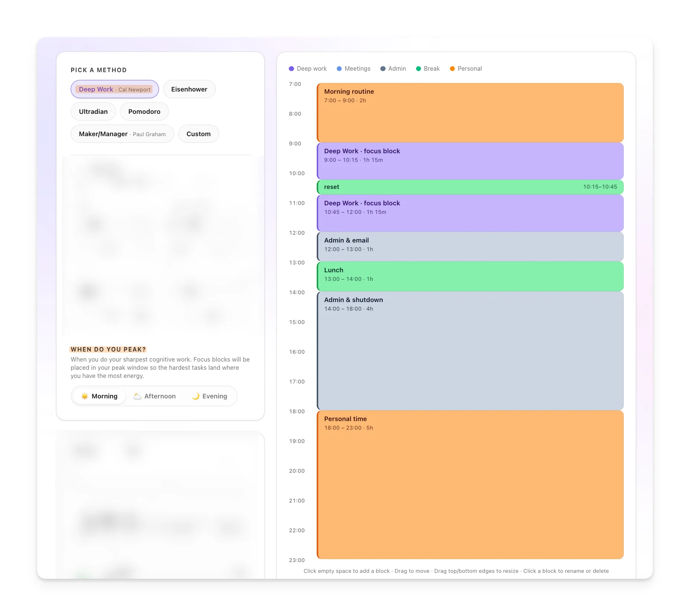Select Morning as your peak window
This screenshot has height=616, width=690.
click(99, 396)
